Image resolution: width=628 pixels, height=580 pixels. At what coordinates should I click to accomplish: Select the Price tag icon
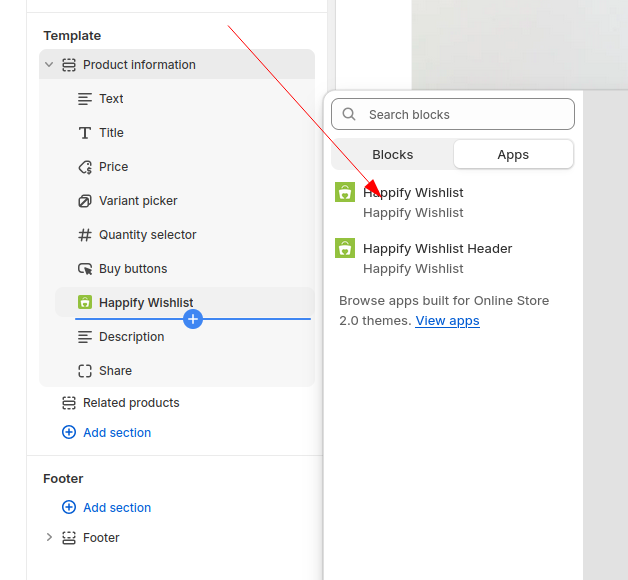coord(85,167)
